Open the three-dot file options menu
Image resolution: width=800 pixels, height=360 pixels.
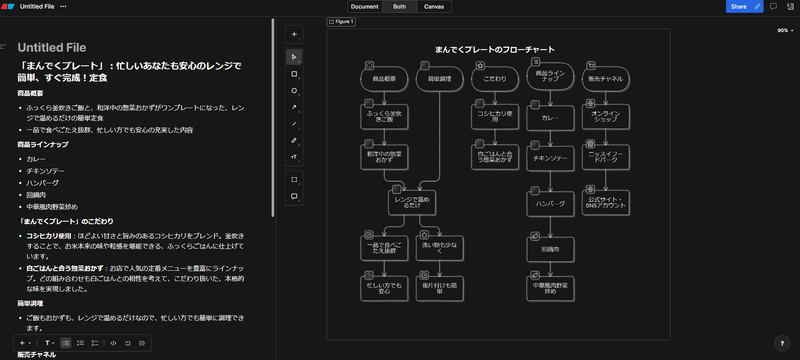[63, 7]
